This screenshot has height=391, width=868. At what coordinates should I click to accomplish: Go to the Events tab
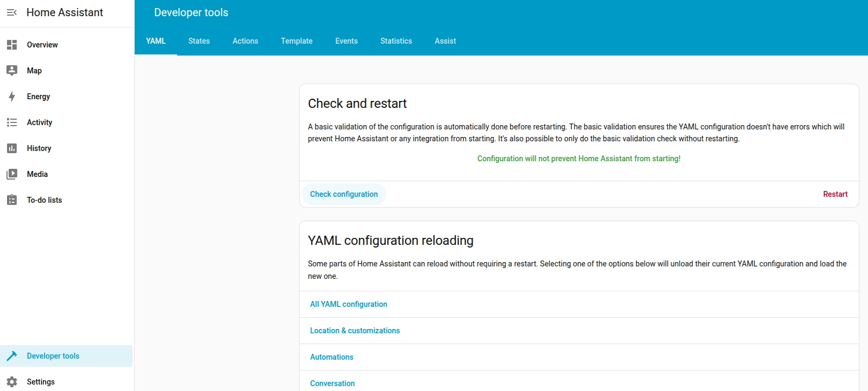(346, 41)
